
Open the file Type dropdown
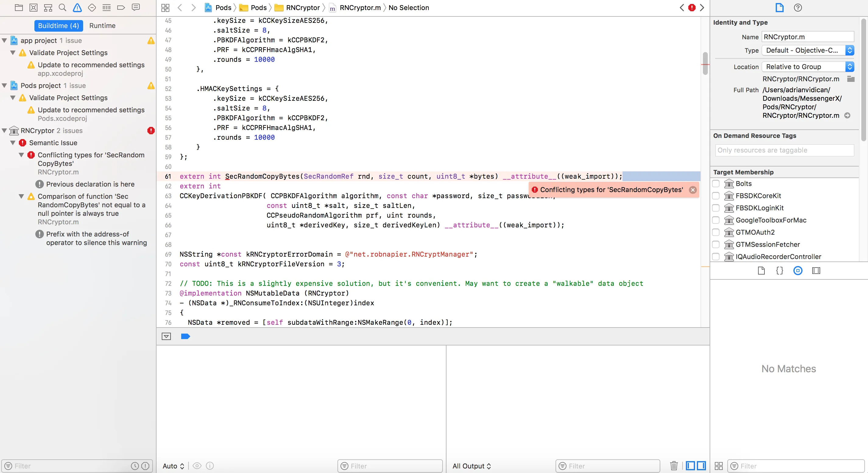[x=807, y=50]
